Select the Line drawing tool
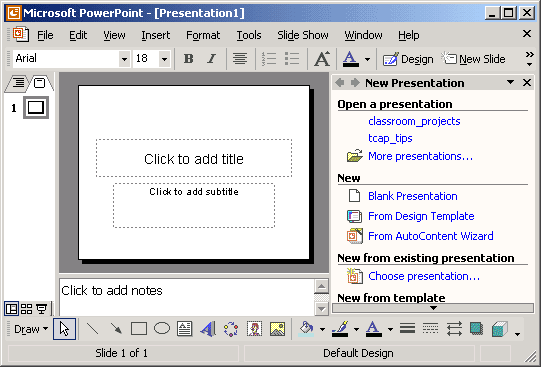The height and width of the screenshot is (367, 541). point(92,329)
